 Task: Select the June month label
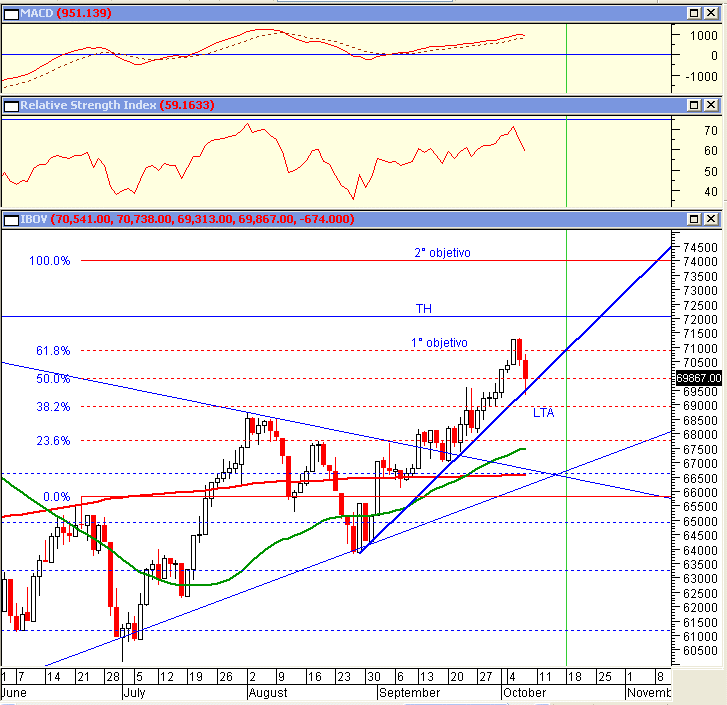click(x=14, y=693)
